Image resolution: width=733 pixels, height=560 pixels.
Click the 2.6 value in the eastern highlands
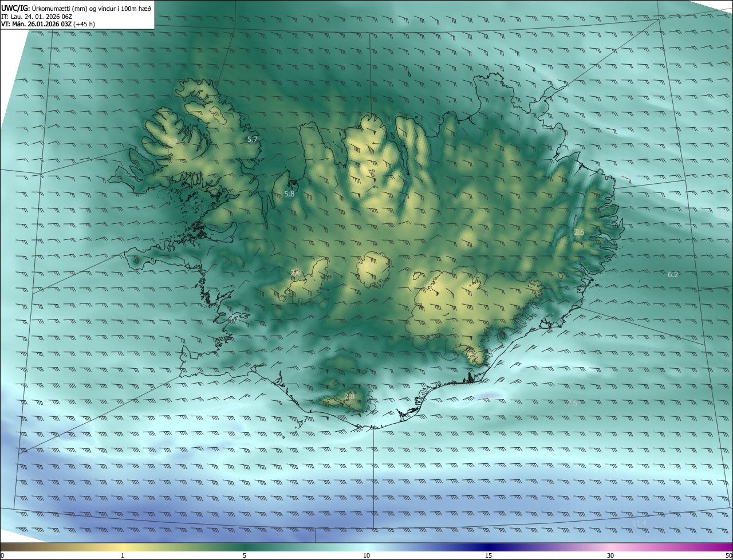point(579,232)
